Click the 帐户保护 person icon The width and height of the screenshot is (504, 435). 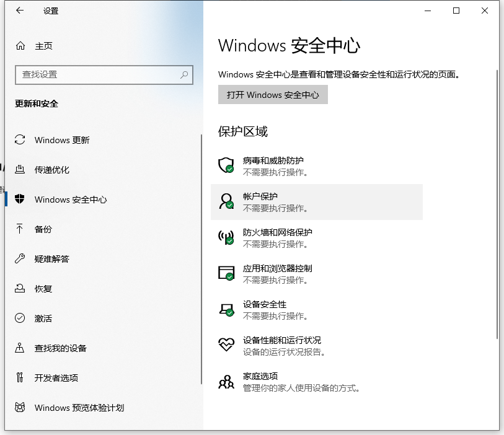[227, 201]
